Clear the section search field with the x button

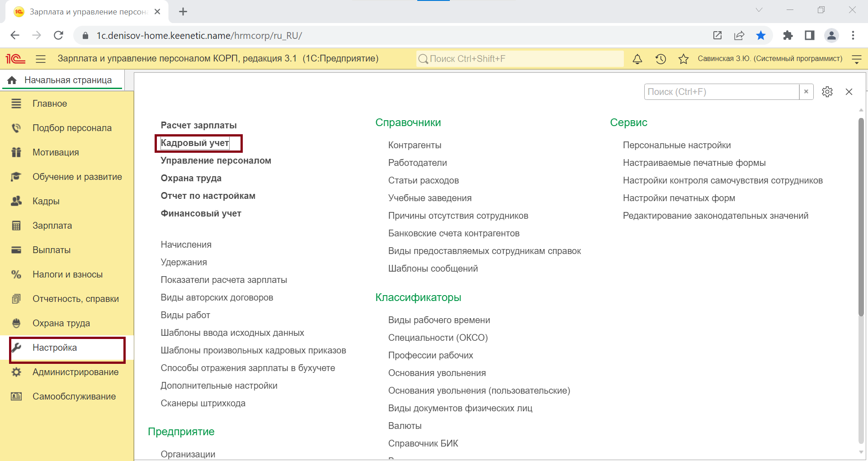(x=806, y=92)
